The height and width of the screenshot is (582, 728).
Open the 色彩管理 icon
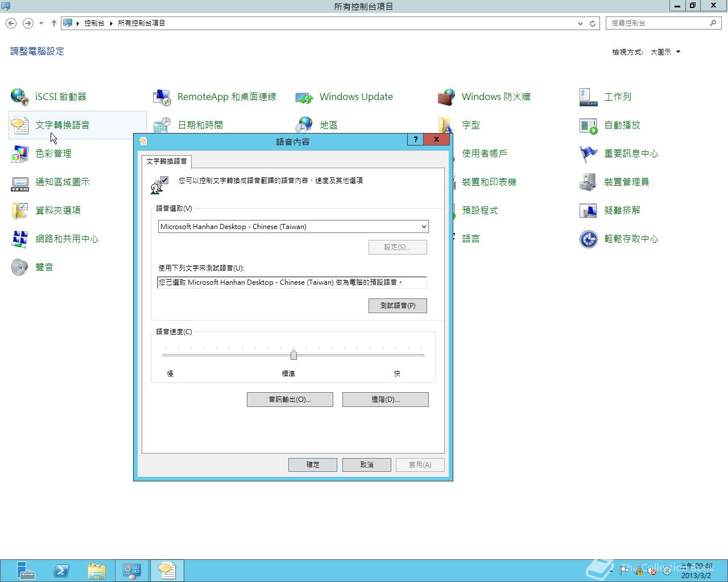click(x=20, y=153)
